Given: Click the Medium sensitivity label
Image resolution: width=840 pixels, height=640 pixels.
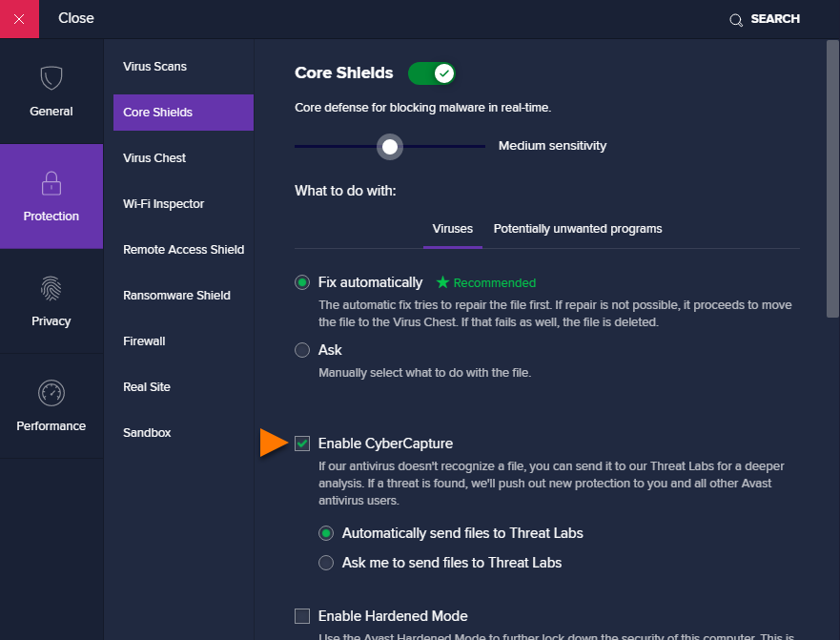Looking at the screenshot, I should click(x=552, y=146).
